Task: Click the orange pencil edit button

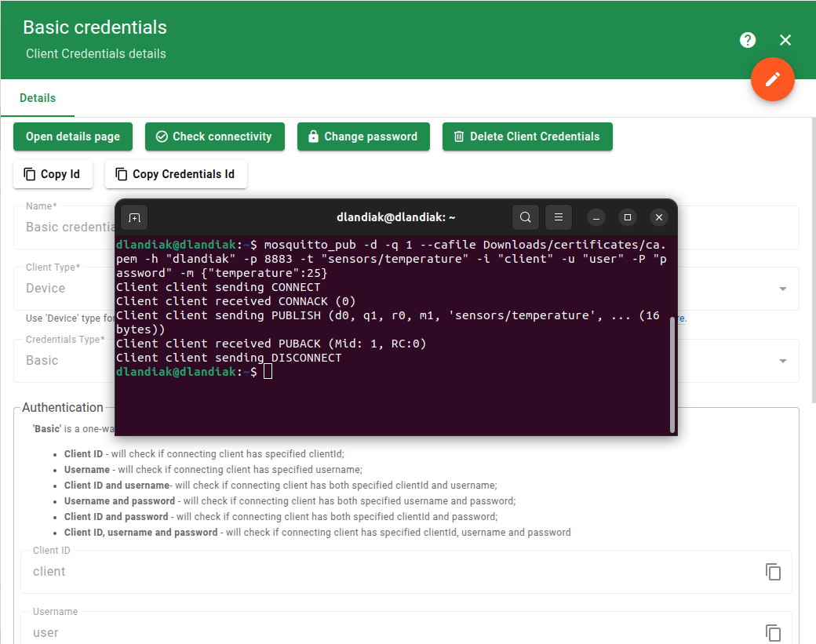Action: pyautogui.click(x=773, y=79)
